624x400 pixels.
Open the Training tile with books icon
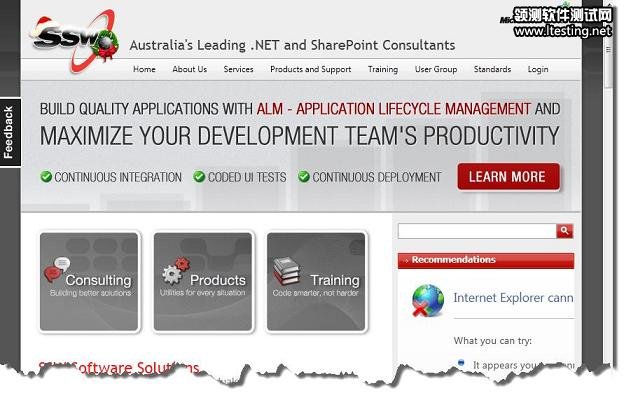[x=318, y=281]
